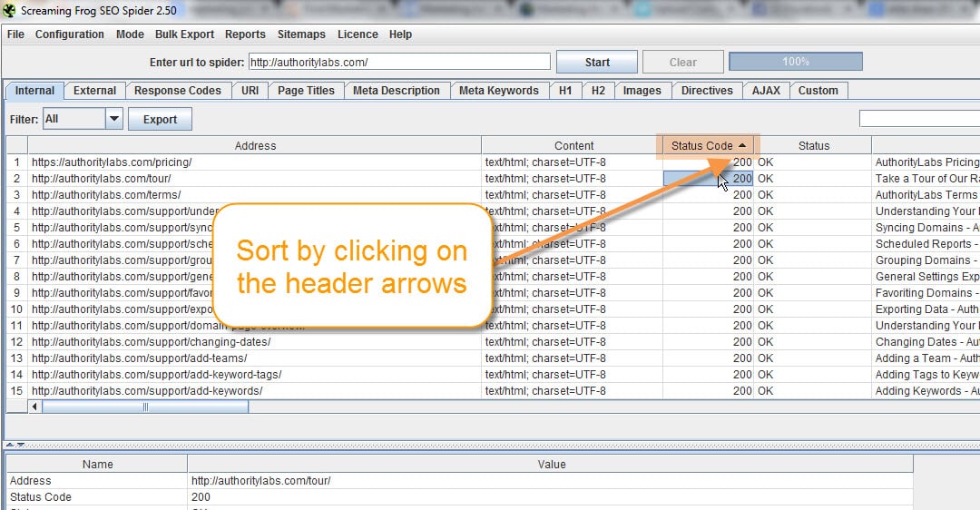Click the http://authoritylabs.com/tour/ value in details
This screenshot has width=980, height=510.
pyautogui.click(x=260, y=481)
